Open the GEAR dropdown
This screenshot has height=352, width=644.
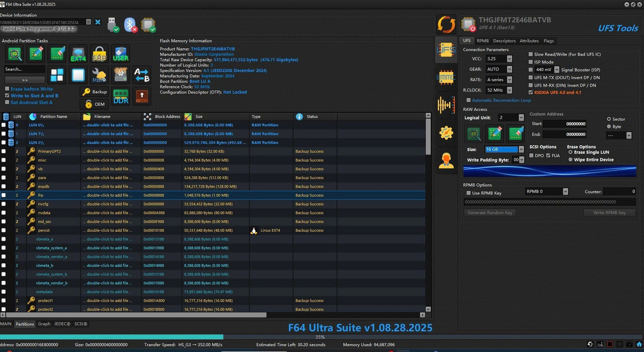509,69
